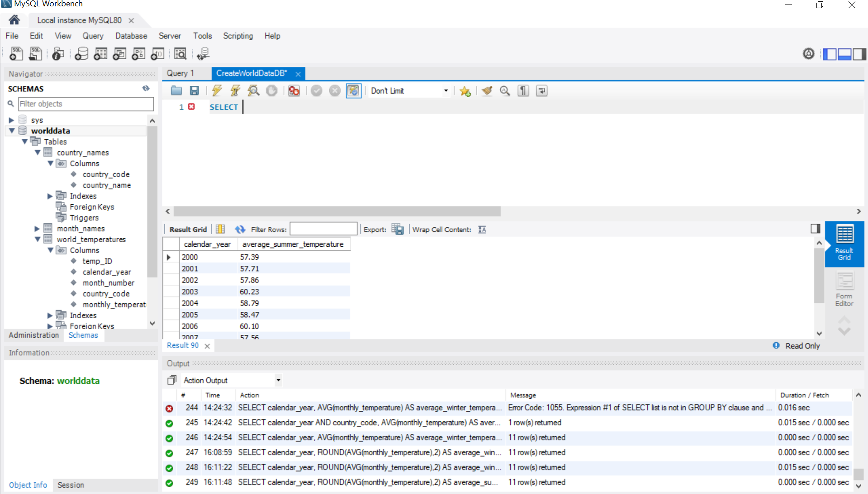
Task: Click the Filter objects field
Action: [x=86, y=104]
